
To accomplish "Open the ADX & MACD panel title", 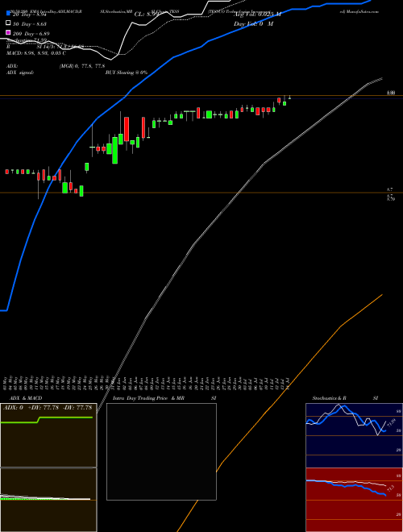I will pyautogui.click(x=26, y=398).
